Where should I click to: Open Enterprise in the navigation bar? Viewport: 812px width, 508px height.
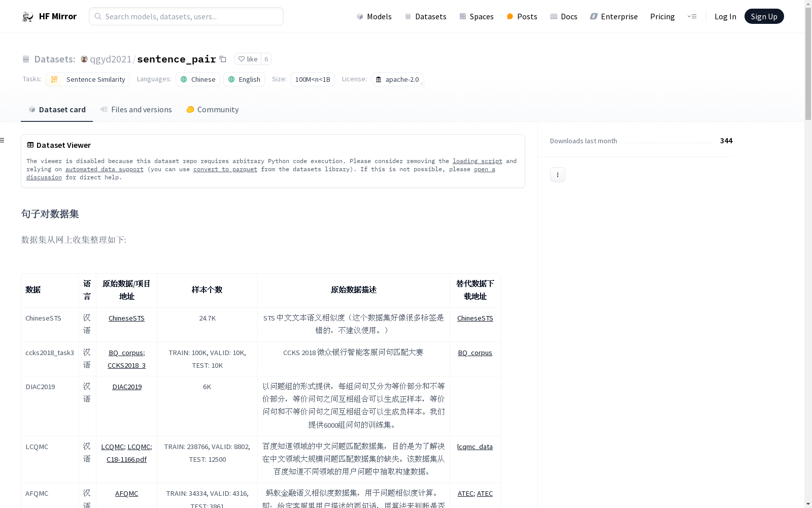pos(614,16)
